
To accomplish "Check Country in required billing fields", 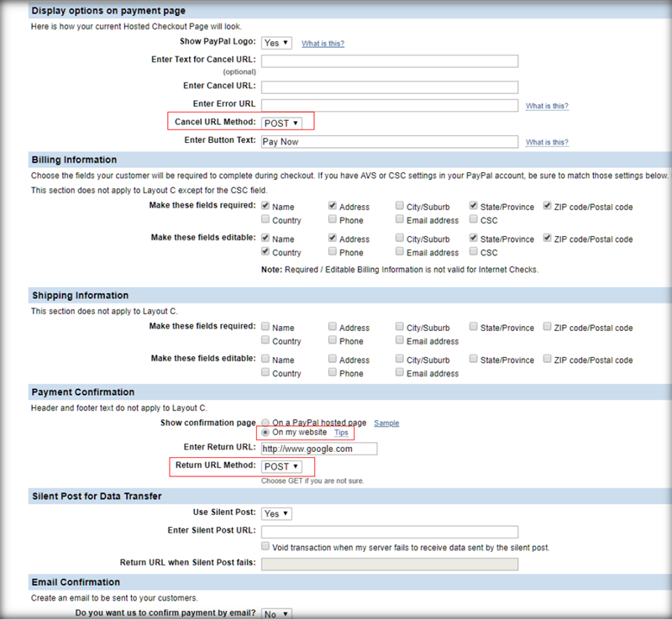I will tap(265, 220).
